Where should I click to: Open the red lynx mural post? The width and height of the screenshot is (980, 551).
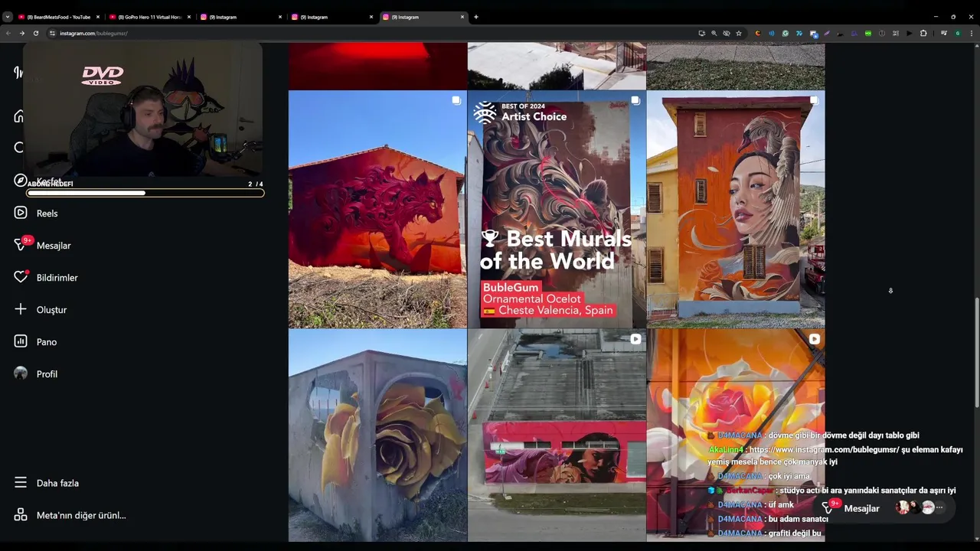(x=377, y=210)
